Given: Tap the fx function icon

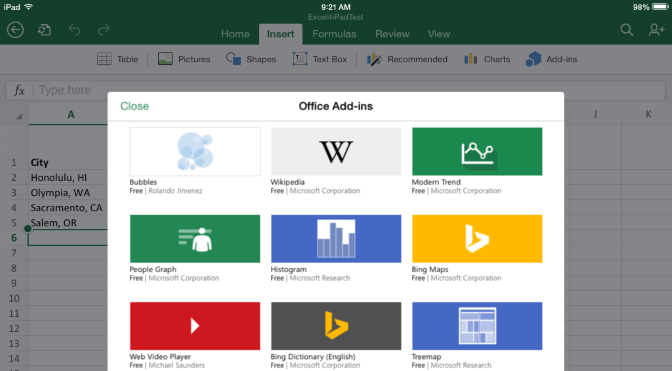Looking at the screenshot, I should pyautogui.click(x=19, y=90).
